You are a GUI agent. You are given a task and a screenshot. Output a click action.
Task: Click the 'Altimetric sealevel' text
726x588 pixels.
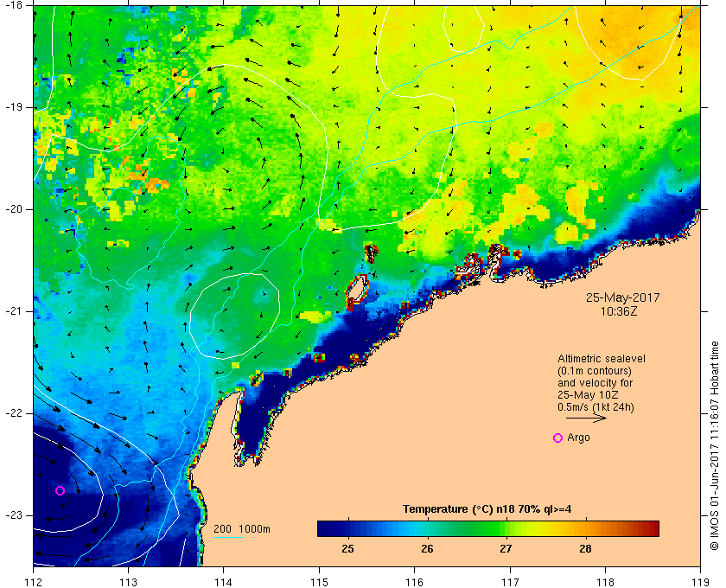click(602, 359)
